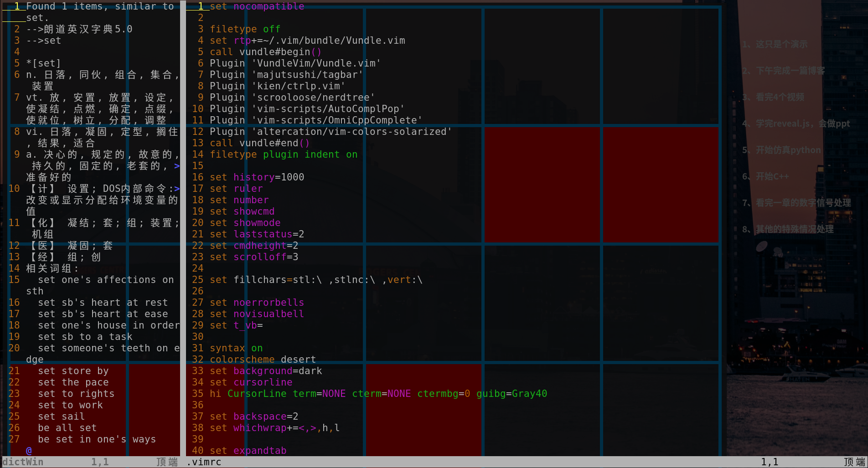868x468 pixels.
Task: Click the 'set number' line
Action: coord(239,200)
